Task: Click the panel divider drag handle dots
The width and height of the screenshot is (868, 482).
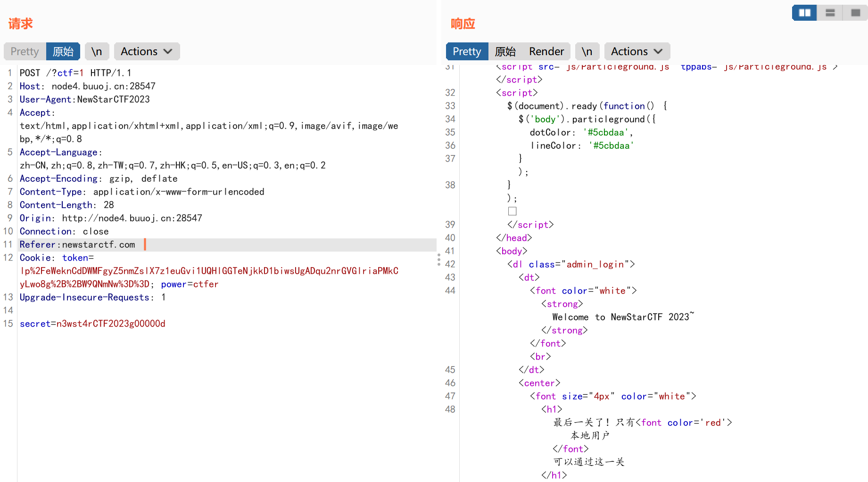Action: click(x=439, y=260)
